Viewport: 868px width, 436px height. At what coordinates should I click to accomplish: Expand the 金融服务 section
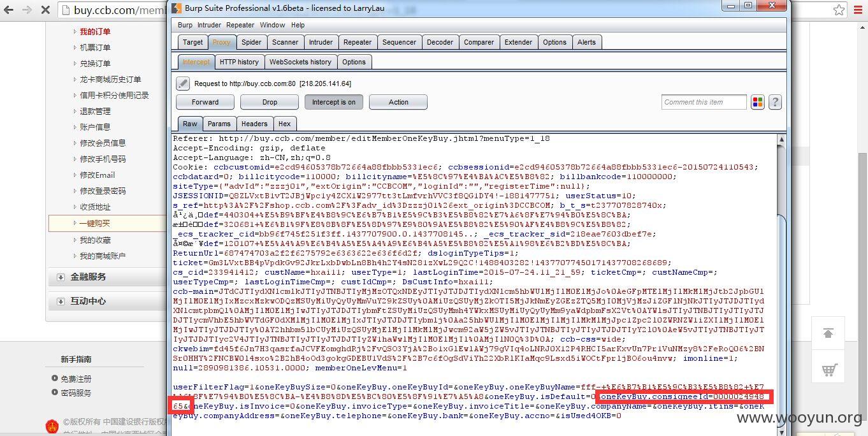click(x=88, y=277)
